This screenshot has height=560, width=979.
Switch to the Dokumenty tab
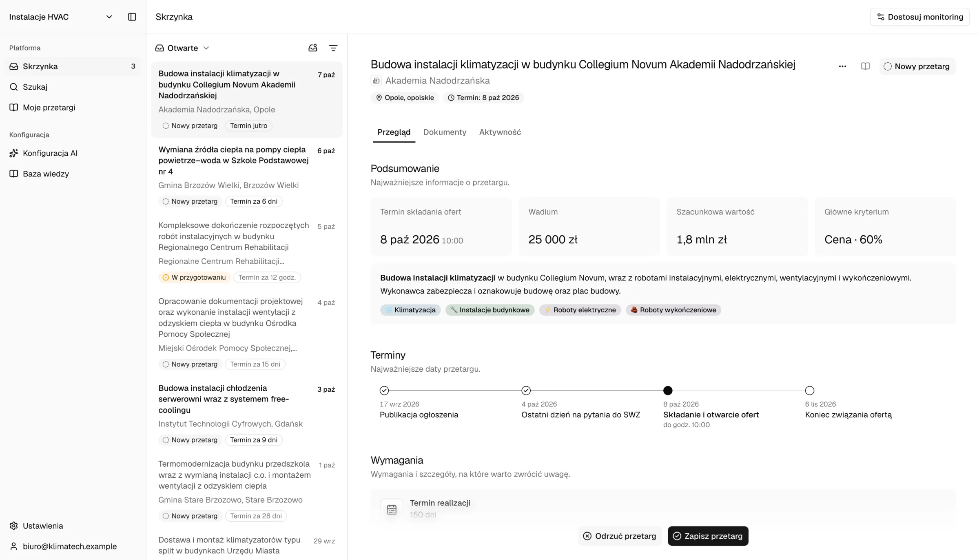[445, 132]
